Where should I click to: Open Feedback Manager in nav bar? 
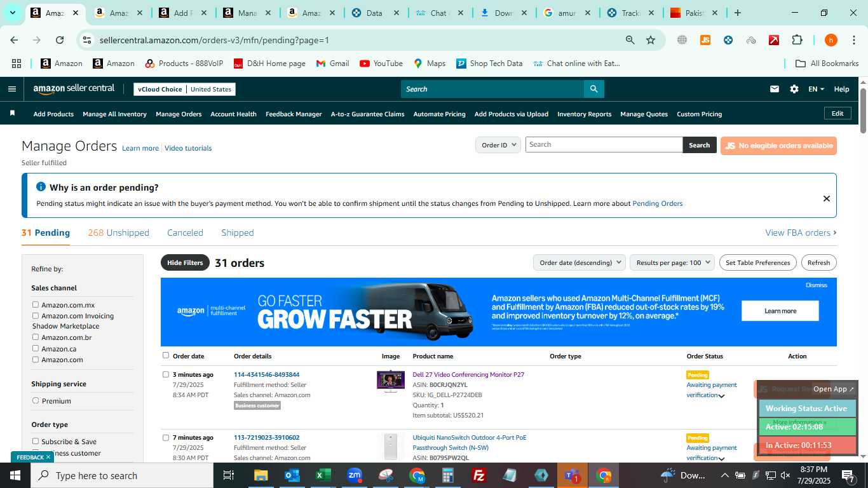[x=294, y=114]
